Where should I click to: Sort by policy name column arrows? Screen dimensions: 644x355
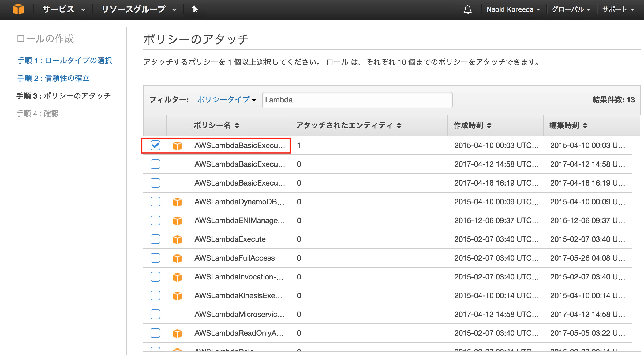[x=237, y=125]
